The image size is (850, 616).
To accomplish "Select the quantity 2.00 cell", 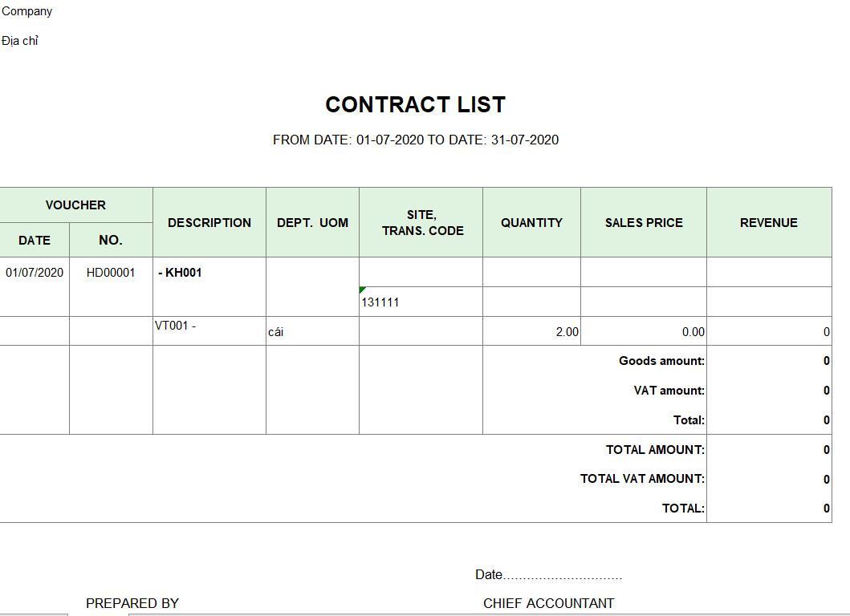I will click(567, 332).
